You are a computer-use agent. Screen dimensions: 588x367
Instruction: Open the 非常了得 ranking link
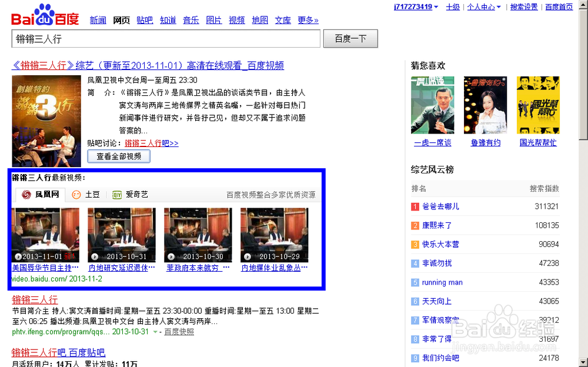[x=437, y=339]
